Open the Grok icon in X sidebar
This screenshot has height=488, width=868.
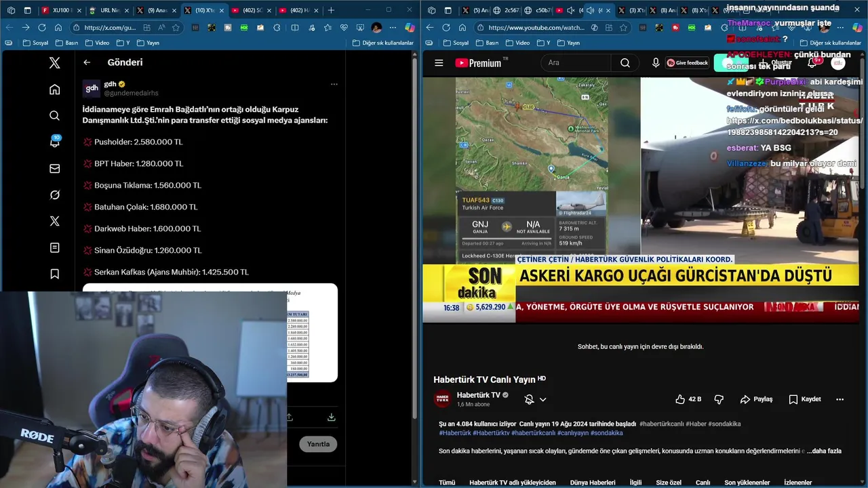(x=55, y=195)
